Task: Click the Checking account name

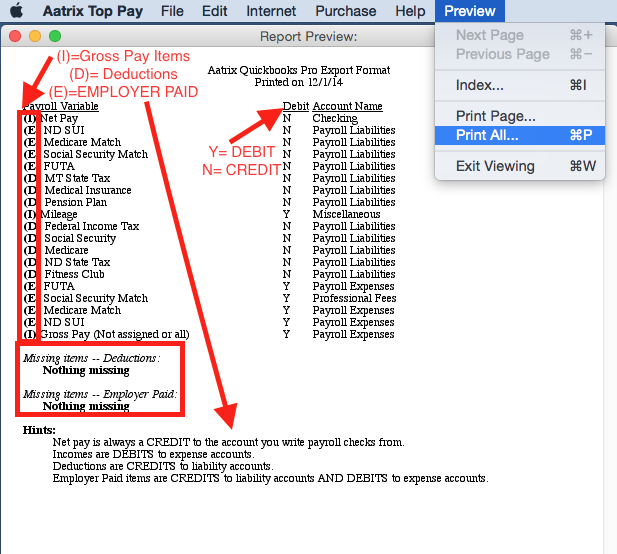Action: (x=335, y=118)
